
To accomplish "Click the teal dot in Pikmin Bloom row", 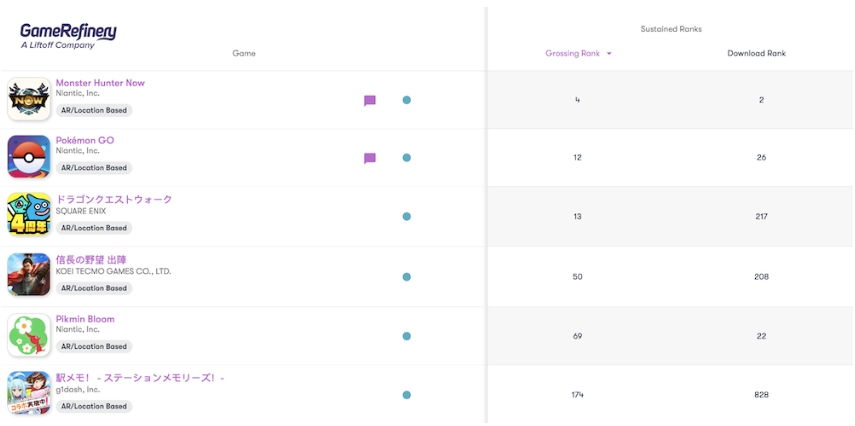I will coord(406,336).
